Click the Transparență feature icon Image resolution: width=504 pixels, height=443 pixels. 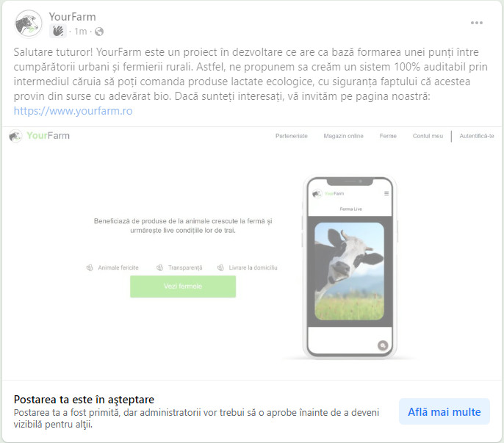point(159,267)
